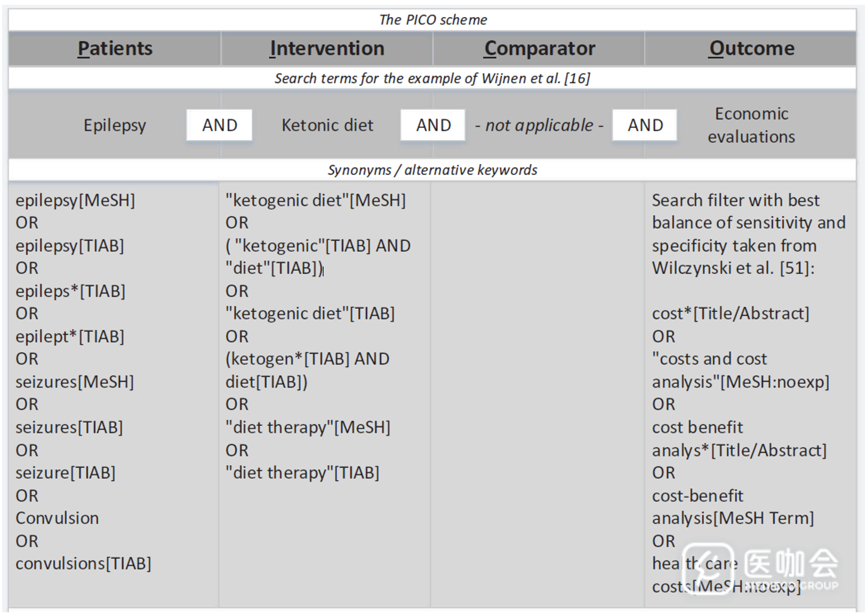Select the convulsions[TIAB] keyword

tap(83, 563)
